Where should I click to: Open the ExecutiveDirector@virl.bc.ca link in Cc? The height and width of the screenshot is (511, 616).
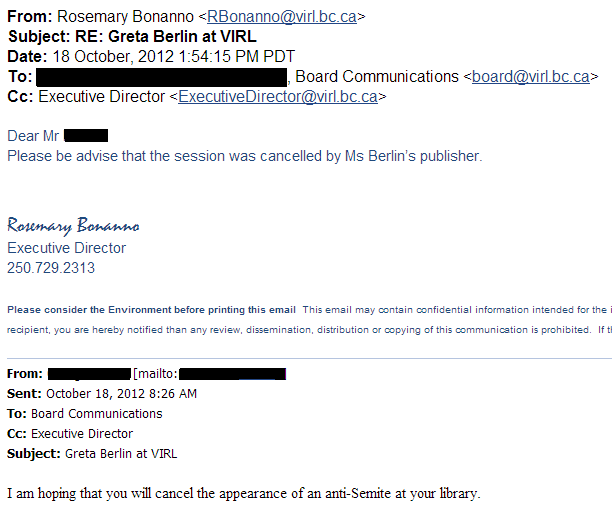[278, 97]
